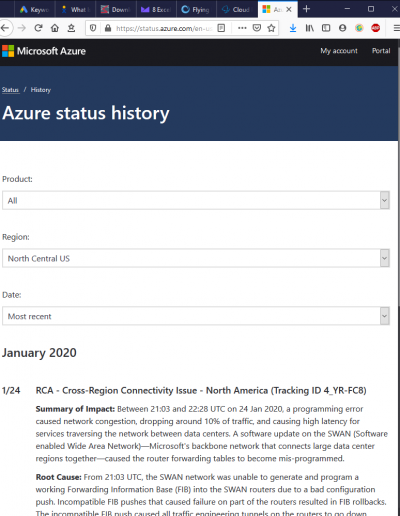400x516 pixels.
Task: Click the January 2020 heading
Action: click(39, 353)
